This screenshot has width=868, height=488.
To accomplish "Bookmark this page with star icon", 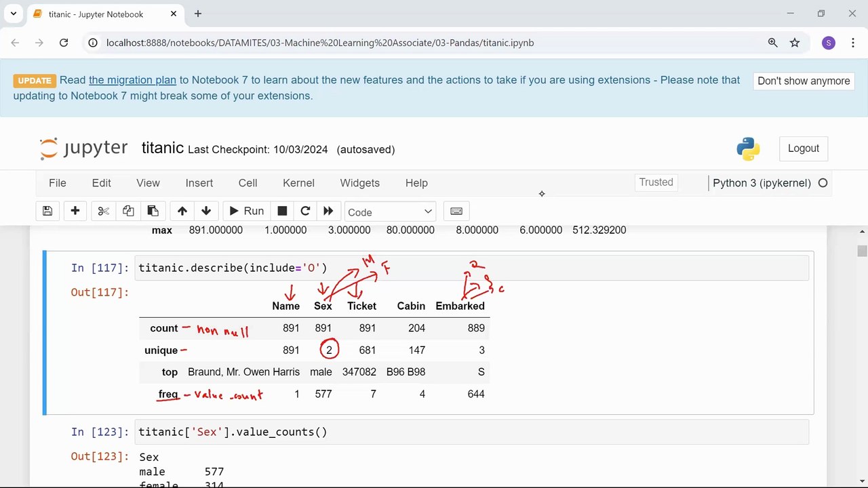I will point(795,43).
